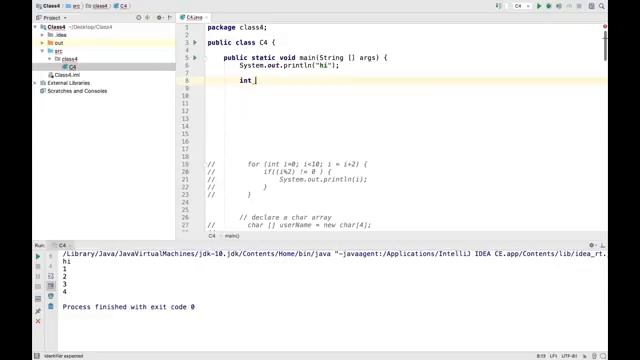The width and height of the screenshot is (640, 360).
Task: Click the down arrow in Run console toolbar
Action: (51, 266)
